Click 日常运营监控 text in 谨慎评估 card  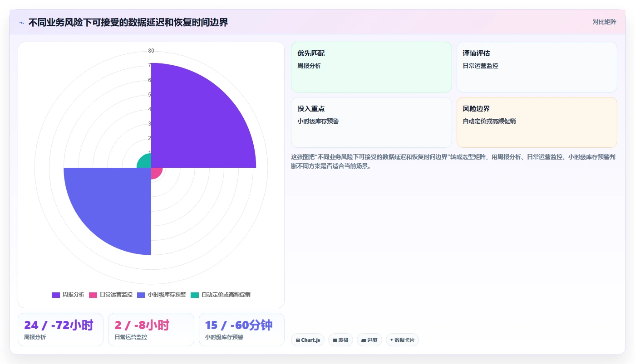[480, 66]
